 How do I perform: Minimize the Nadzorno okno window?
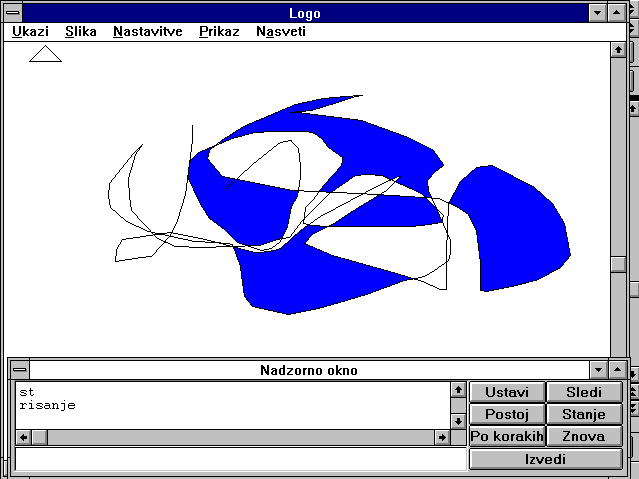pos(598,370)
